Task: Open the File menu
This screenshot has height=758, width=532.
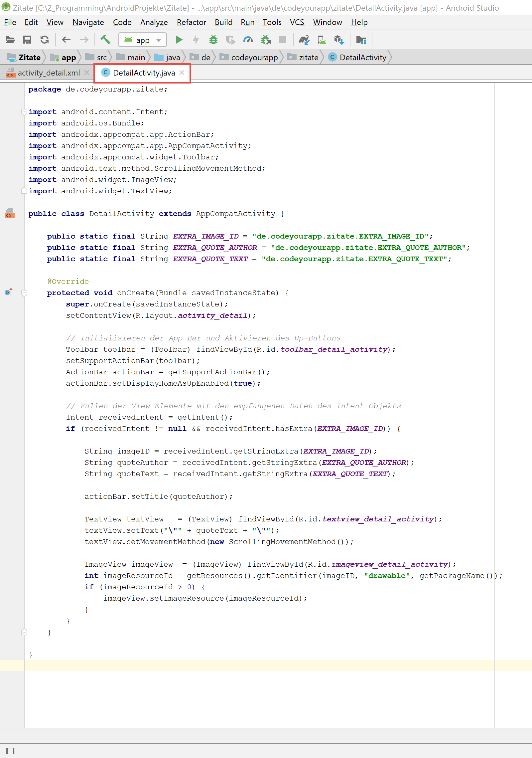Action: point(10,22)
